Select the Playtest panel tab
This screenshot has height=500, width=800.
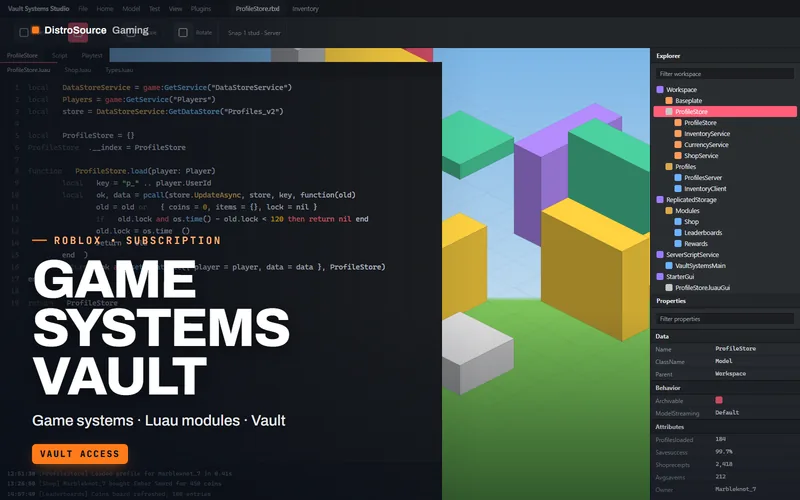point(92,56)
